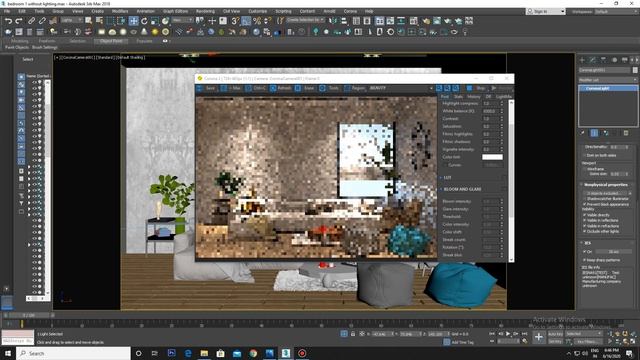
Task: Click Configure Modifier Sets icon
Action: click(626, 133)
